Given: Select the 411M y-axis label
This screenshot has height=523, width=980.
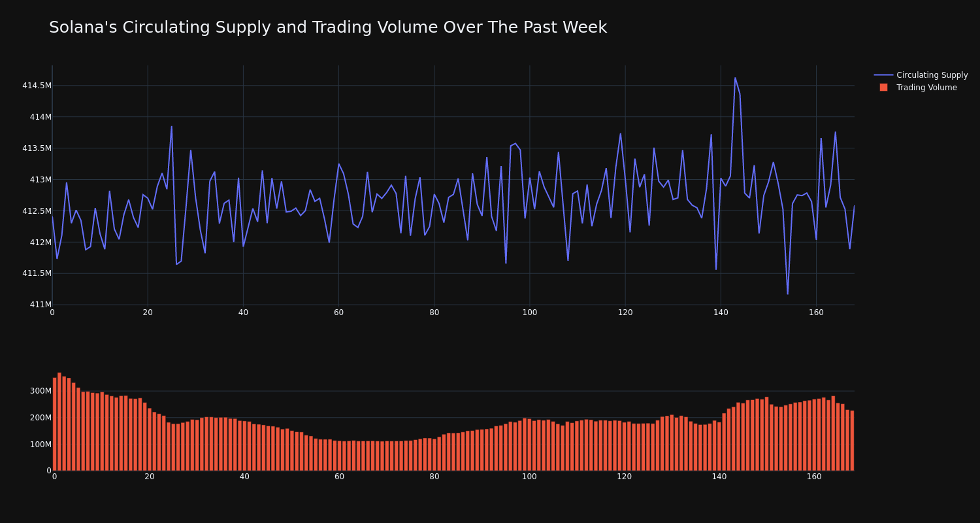Looking at the screenshot, I should pos(41,305).
